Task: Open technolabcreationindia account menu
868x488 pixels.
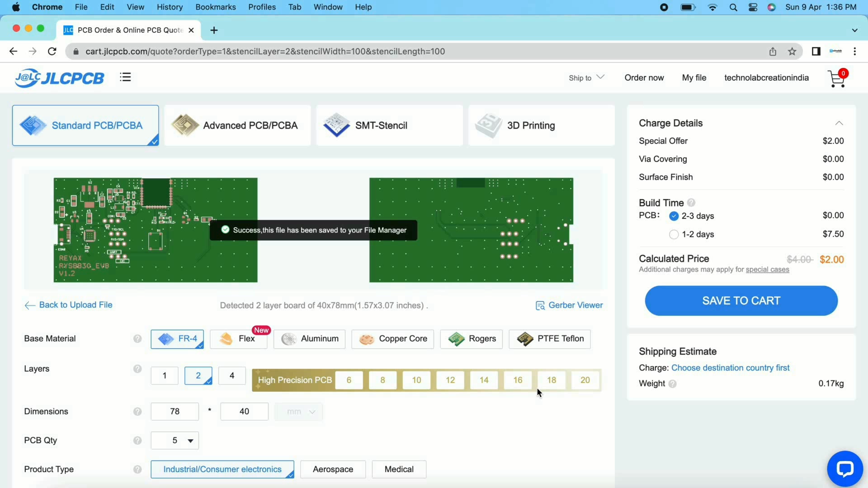Action: (766, 78)
